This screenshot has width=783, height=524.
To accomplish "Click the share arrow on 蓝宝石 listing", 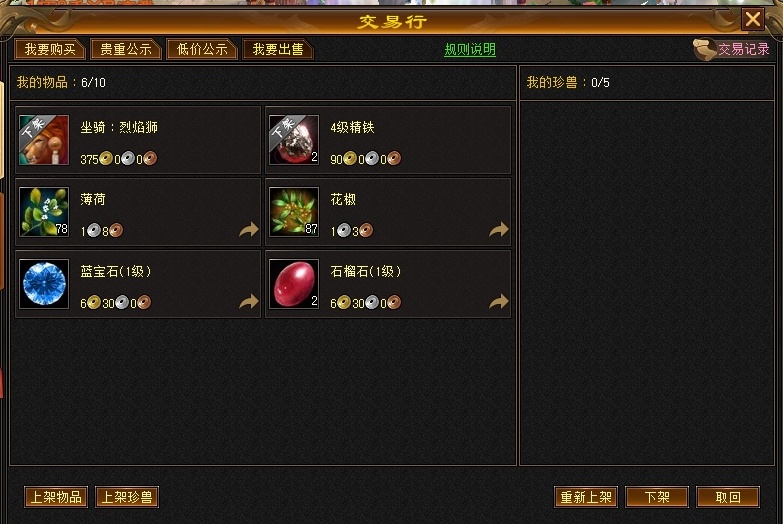I will 249,301.
